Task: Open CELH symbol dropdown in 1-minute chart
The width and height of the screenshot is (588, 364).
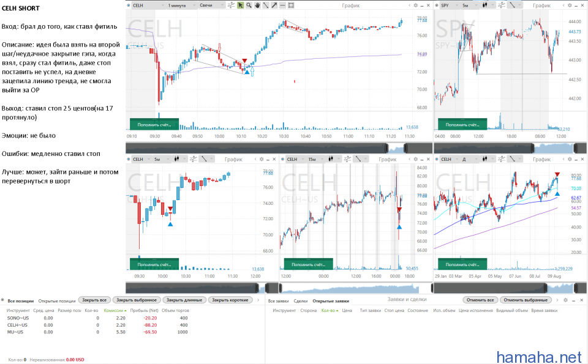Action: (148, 6)
